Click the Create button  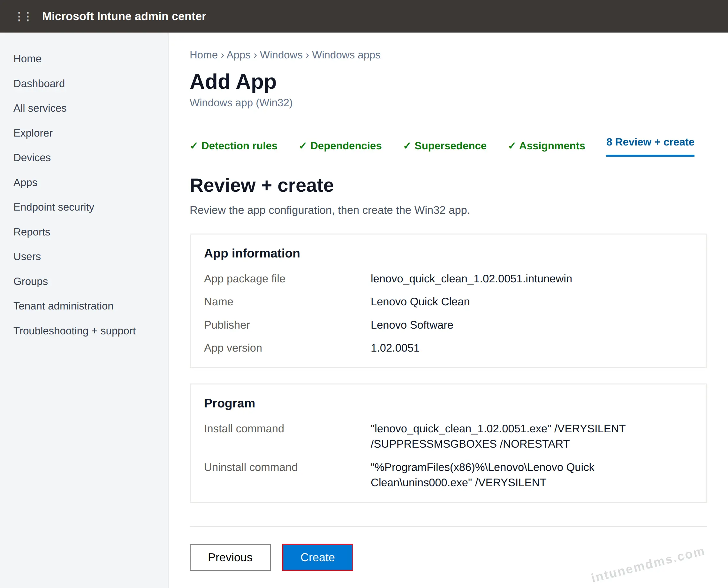(318, 557)
